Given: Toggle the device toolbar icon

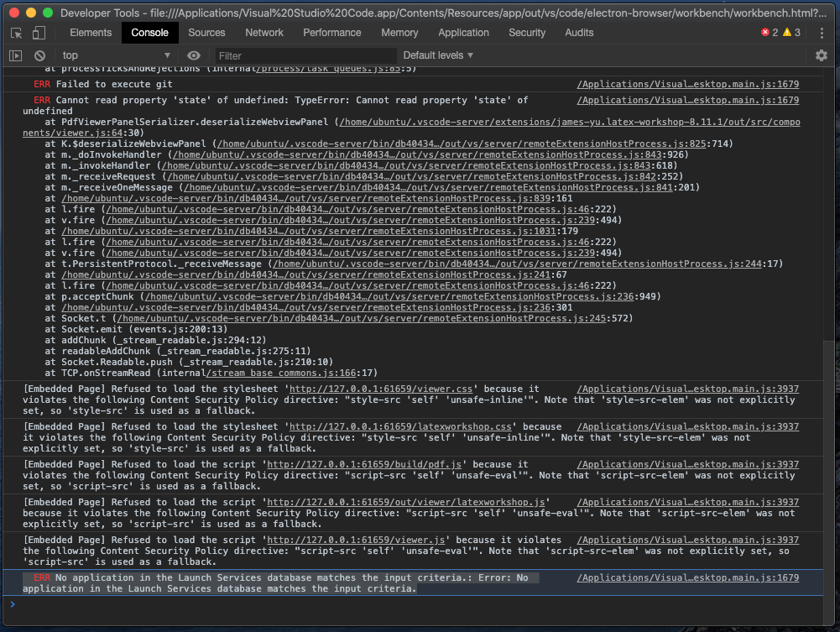Looking at the screenshot, I should pos(39,34).
